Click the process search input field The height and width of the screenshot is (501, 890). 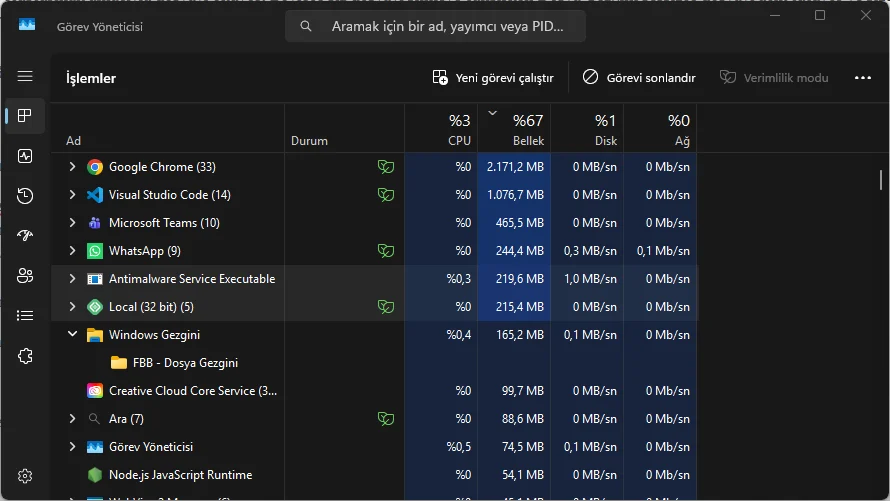click(x=435, y=26)
